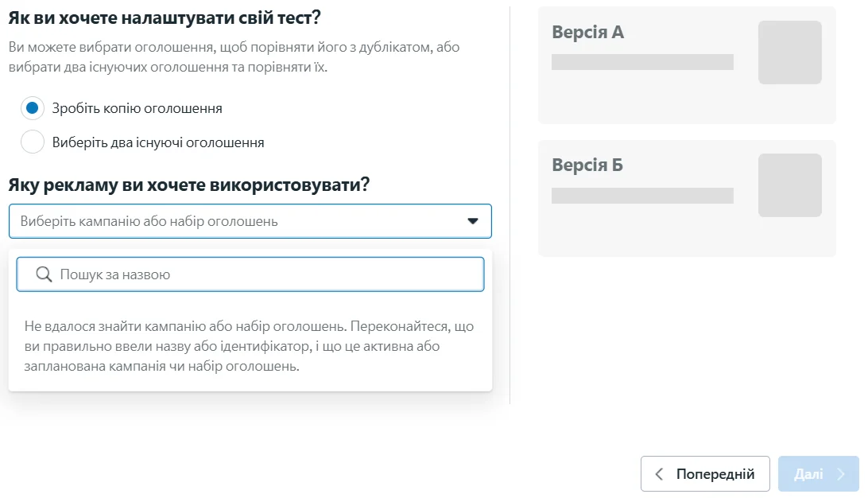Click the back arrow inside Попередній button
The width and height of the screenshot is (868, 498).
(658, 473)
